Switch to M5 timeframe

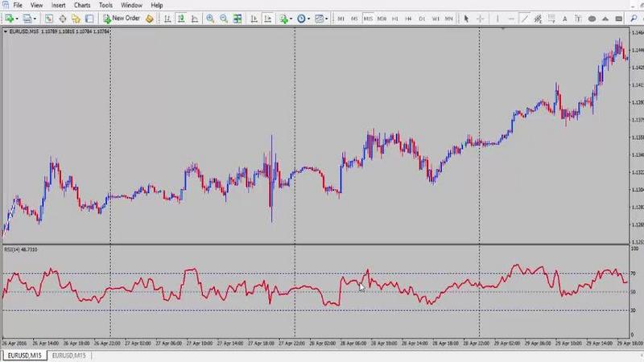point(354,19)
